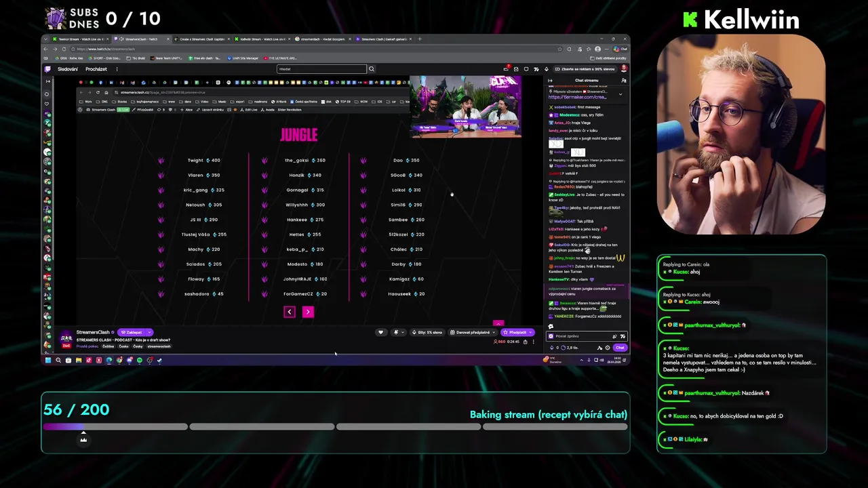868x488 pixels.
Task: Open the Procházet browse tab
Action: 96,69
